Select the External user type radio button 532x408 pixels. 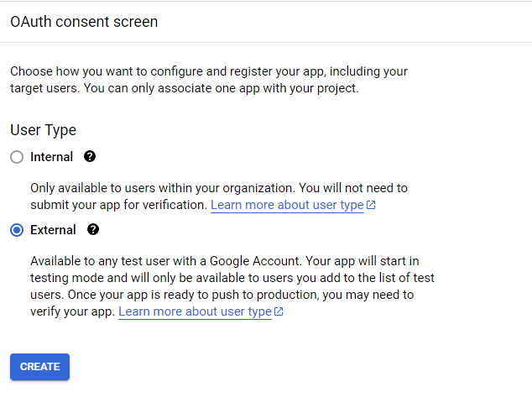tap(17, 230)
